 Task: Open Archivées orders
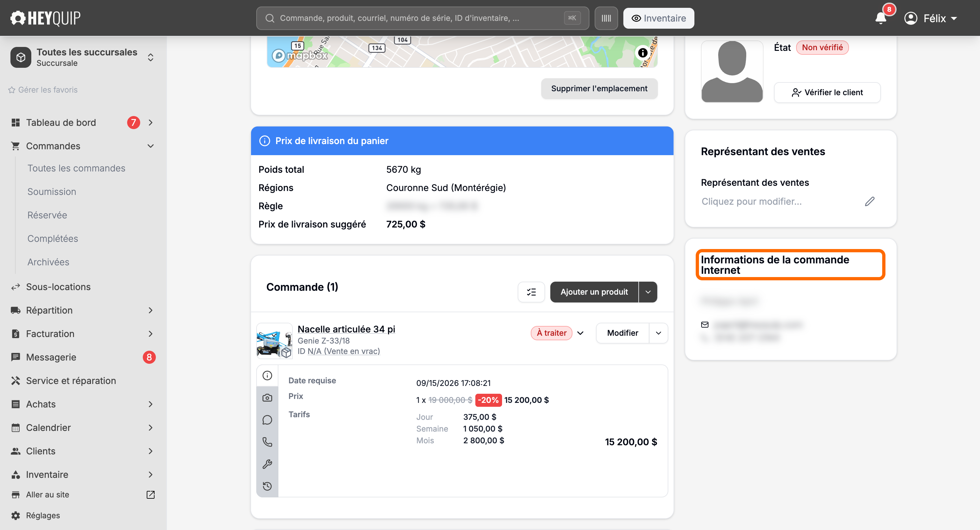pyautogui.click(x=48, y=262)
